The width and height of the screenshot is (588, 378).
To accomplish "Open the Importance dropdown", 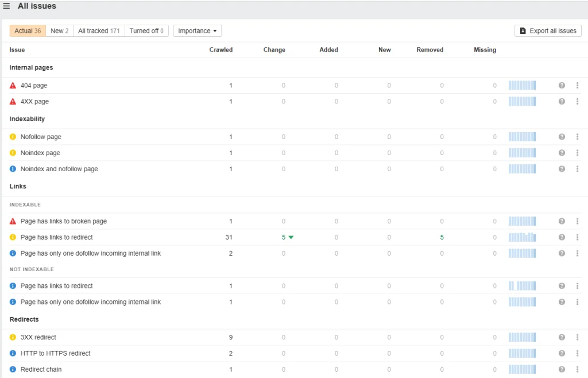I will coord(197,30).
